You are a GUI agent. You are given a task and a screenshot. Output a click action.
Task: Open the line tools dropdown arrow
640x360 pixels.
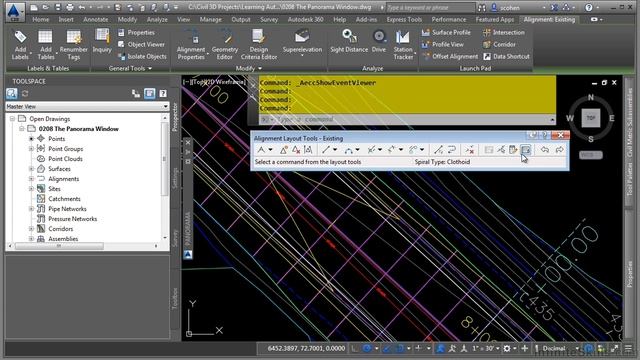335,150
